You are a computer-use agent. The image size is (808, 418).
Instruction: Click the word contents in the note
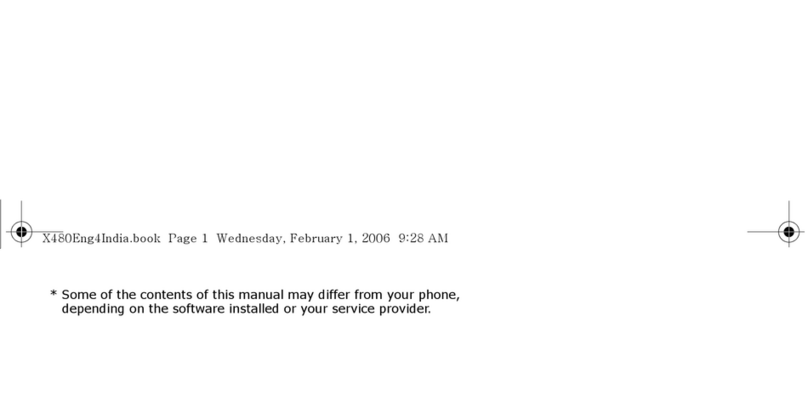tap(166, 295)
